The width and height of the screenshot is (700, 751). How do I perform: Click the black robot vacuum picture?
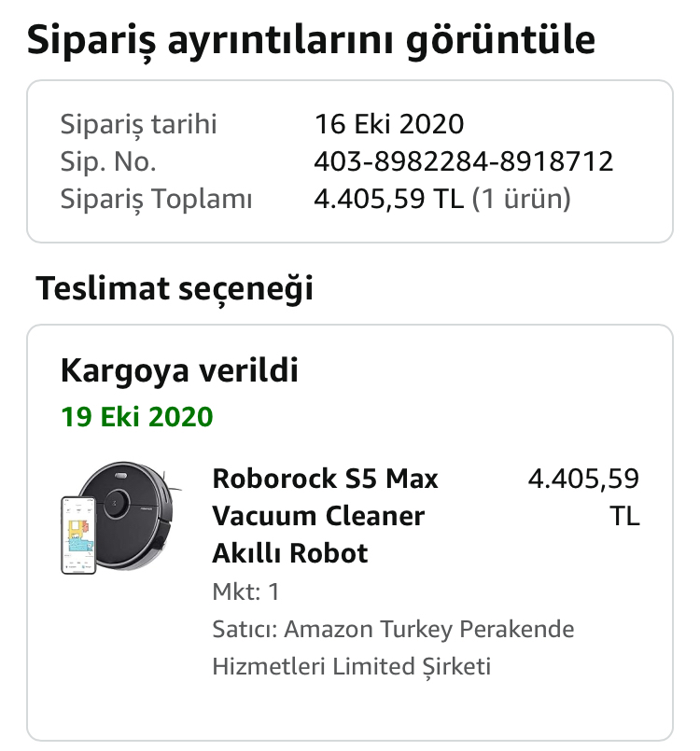tap(132, 515)
